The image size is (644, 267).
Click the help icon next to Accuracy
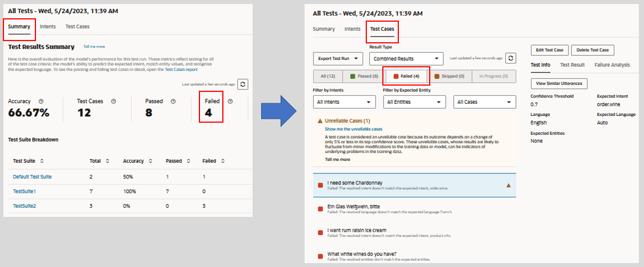pyautogui.click(x=41, y=102)
